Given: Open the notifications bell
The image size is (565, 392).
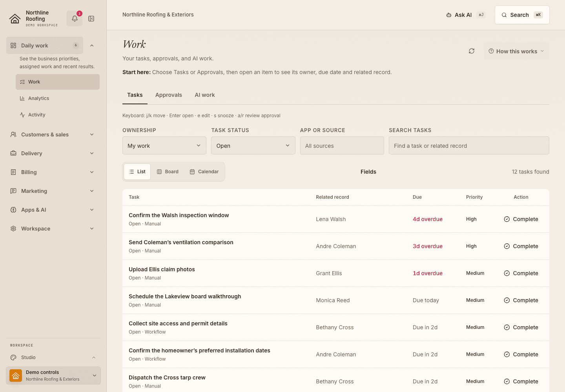Looking at the screenshot, I should point(75,18).
